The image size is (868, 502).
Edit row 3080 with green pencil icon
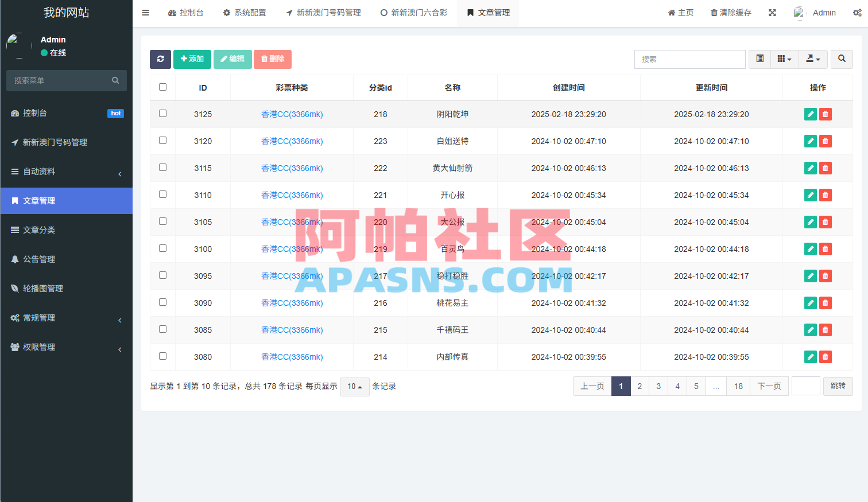click(811, 357)
